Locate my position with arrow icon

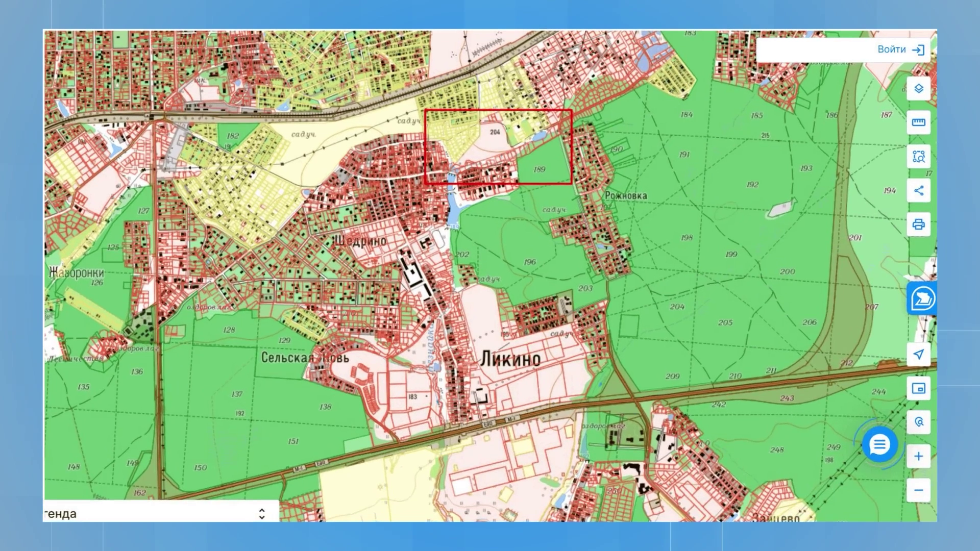pyautogui.click(x=918, y=354)
